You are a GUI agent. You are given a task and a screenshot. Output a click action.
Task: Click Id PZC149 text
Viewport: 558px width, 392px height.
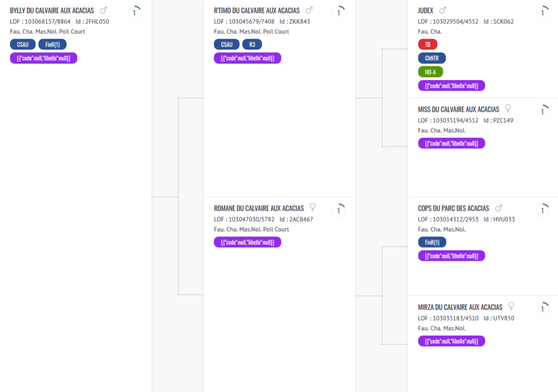tap(498, 120)
